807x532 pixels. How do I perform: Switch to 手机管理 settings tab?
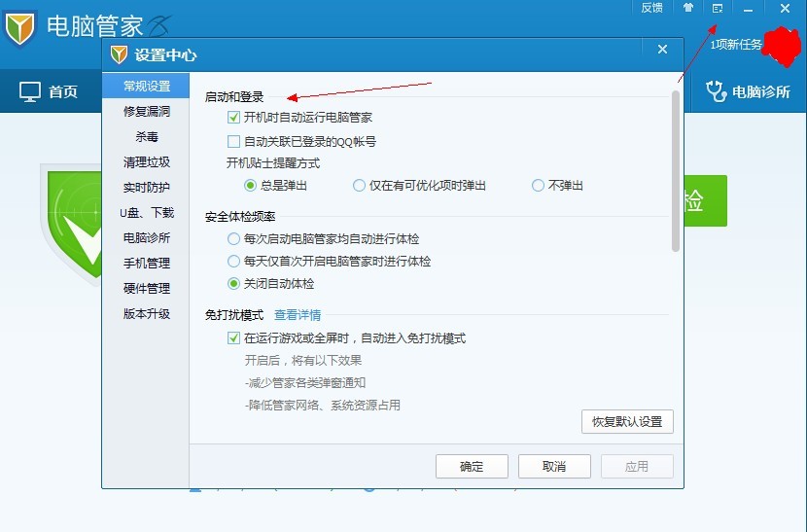pos(146,264)
